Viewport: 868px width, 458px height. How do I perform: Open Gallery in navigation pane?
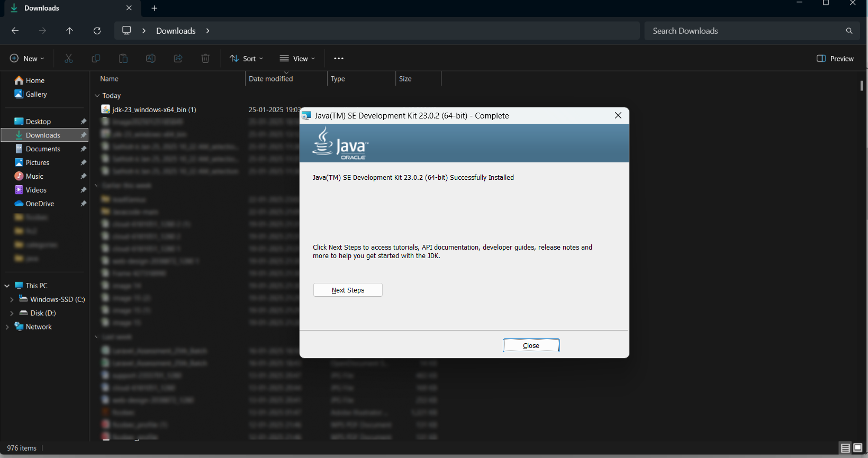coord(36,94)
